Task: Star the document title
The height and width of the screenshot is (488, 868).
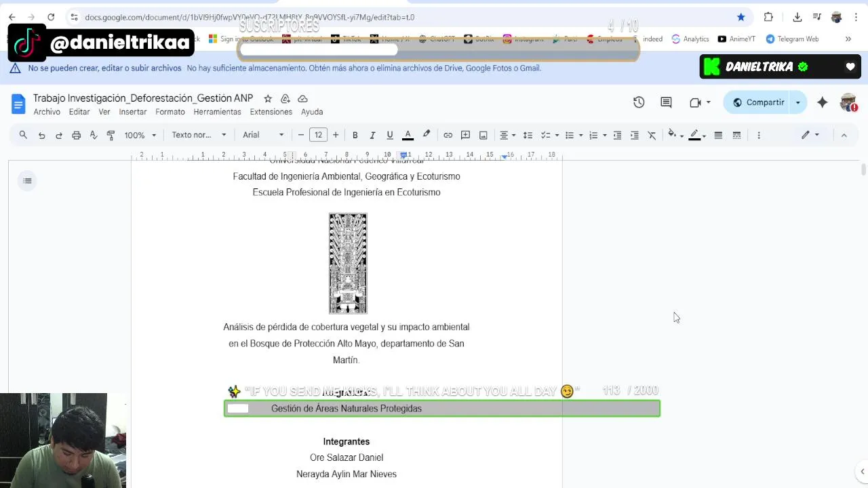Action: (268, 98)
